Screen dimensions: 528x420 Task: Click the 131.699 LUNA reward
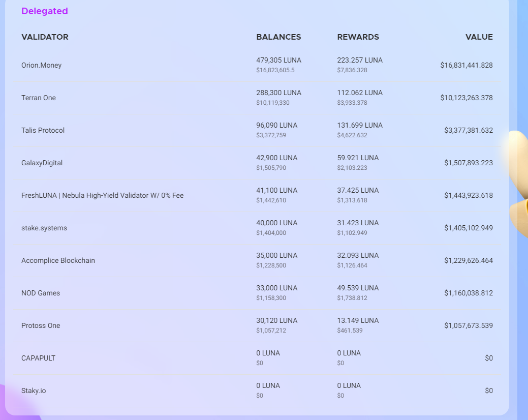pyautogui.click(x=360, y=125)
